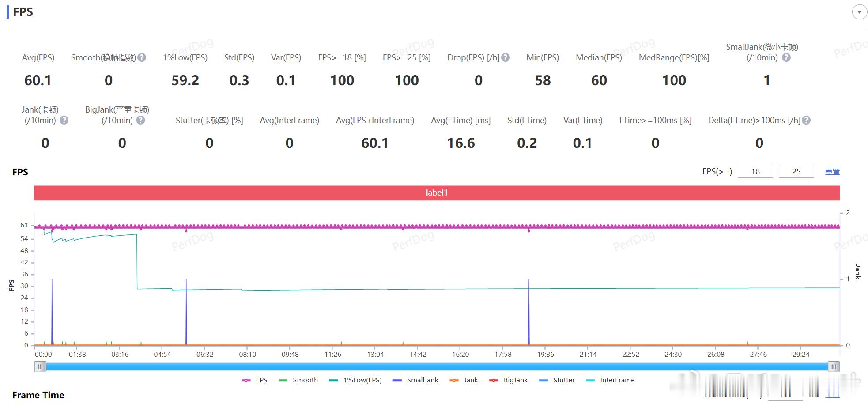
Task: Collapse the FPS section with the dropdown arrow
Action: point(859,12)
